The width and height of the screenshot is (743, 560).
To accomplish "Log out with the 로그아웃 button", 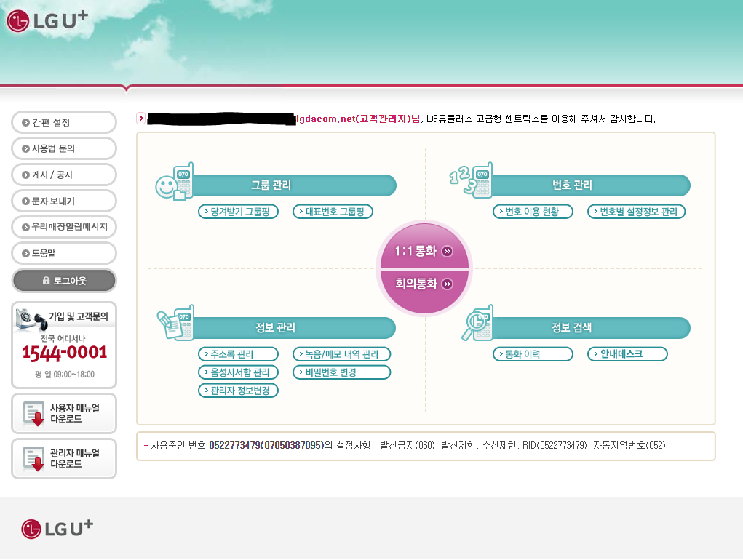I will point(64,281).
